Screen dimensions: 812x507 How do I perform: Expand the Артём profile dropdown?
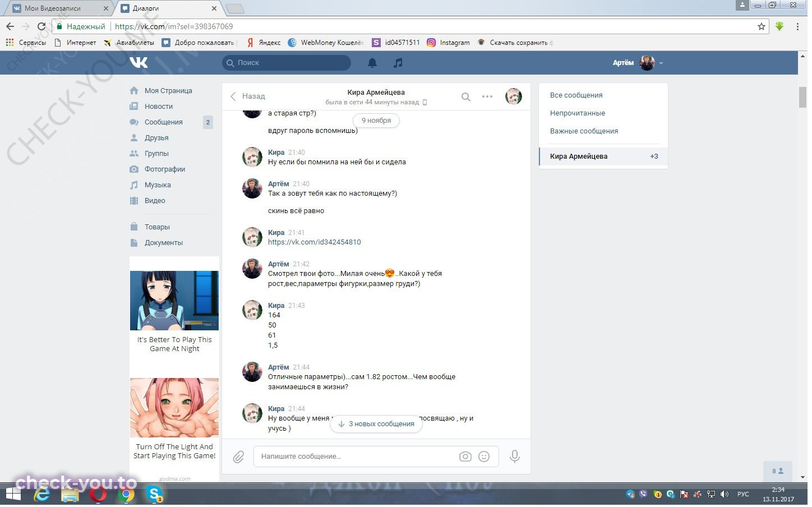click(x=638, y=63)
